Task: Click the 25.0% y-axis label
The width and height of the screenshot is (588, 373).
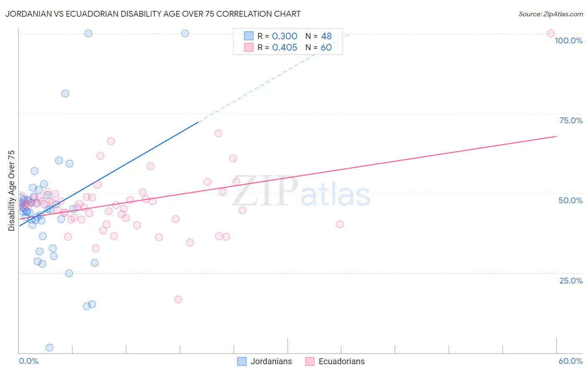Action: tap(571, 281)
